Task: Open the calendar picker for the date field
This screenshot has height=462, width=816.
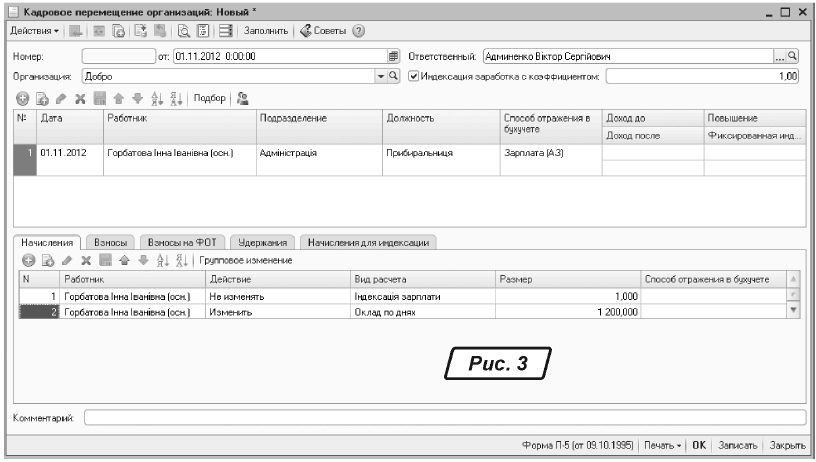Action: 394,56
